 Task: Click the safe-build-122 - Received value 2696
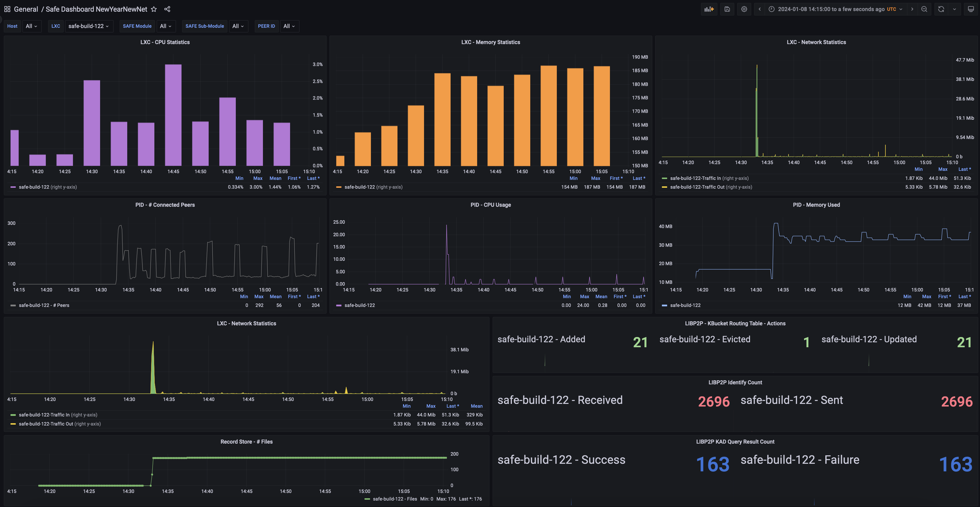pos(714,401)
